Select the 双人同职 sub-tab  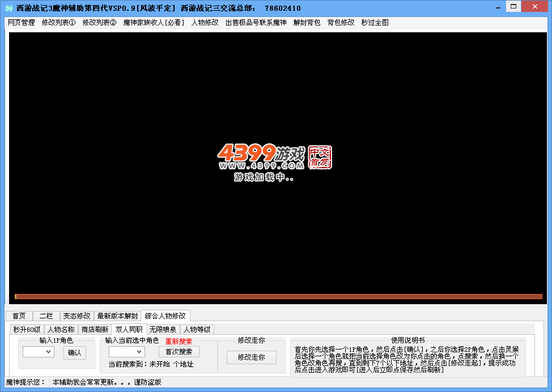[x=129, y=329]
